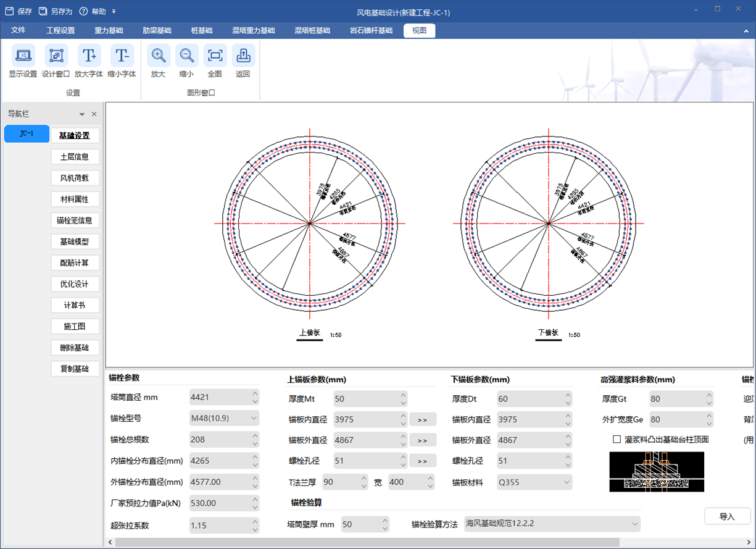Select 锚栓笼信息 in the navigation list
756x549 pixels.
pyautogui.click(x=75, y=220)
